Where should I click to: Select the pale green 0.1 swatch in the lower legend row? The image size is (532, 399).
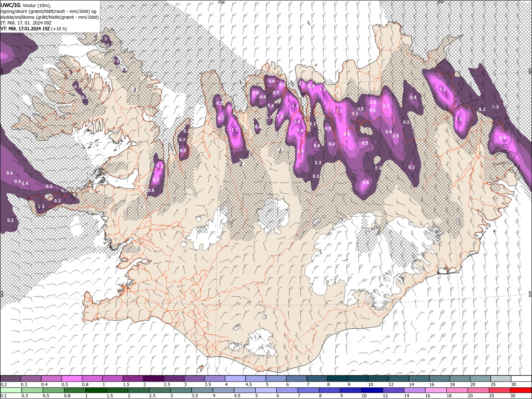click(10, 390)
